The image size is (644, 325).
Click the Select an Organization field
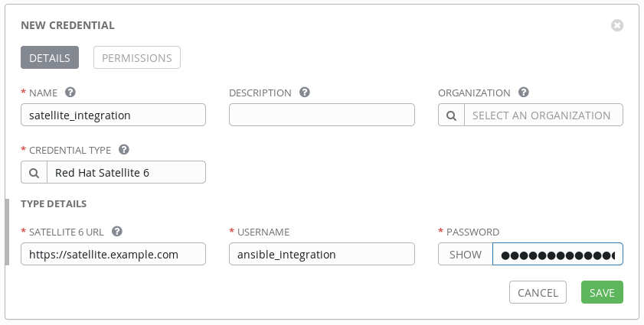point(544,115)
